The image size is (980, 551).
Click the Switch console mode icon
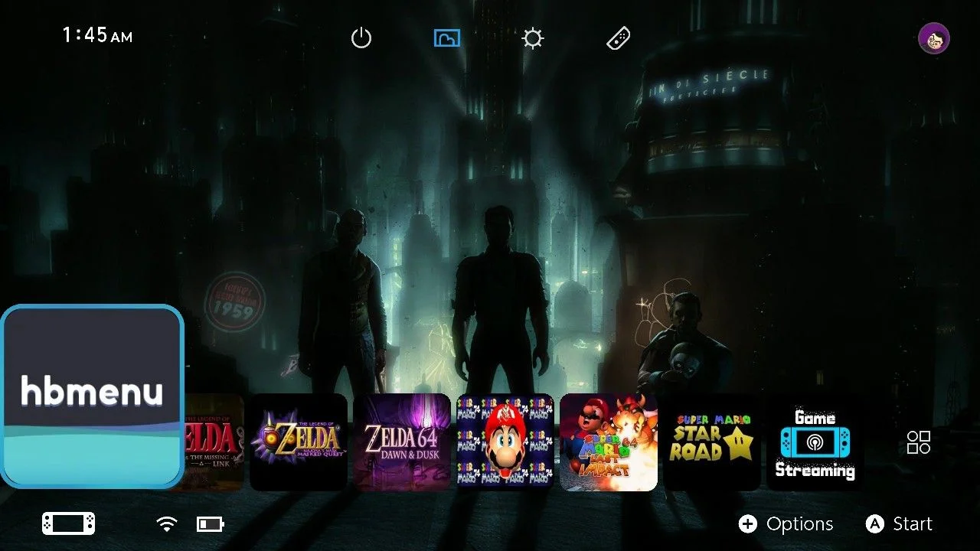pos(69,523)
